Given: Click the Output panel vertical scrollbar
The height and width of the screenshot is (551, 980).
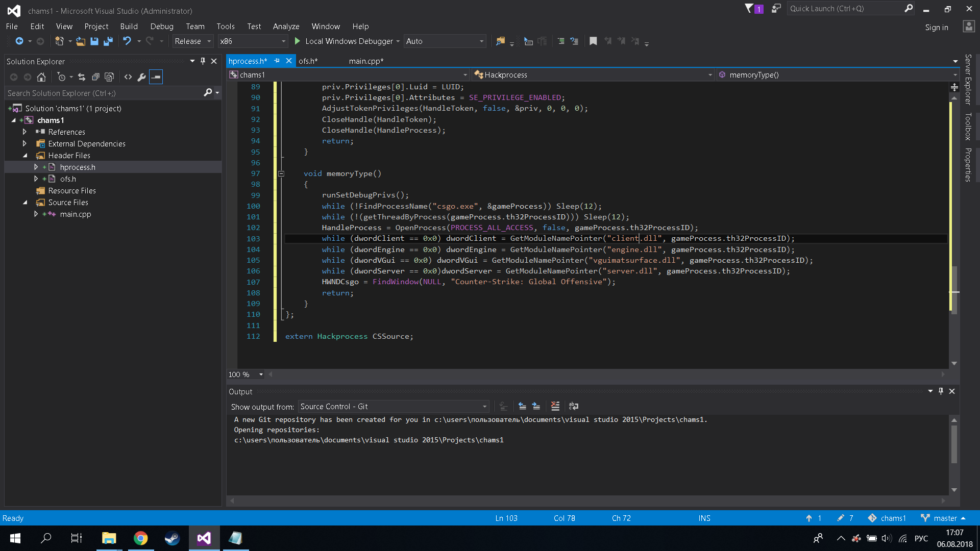Looking at the screenshot, I should (x=953, y=444).
